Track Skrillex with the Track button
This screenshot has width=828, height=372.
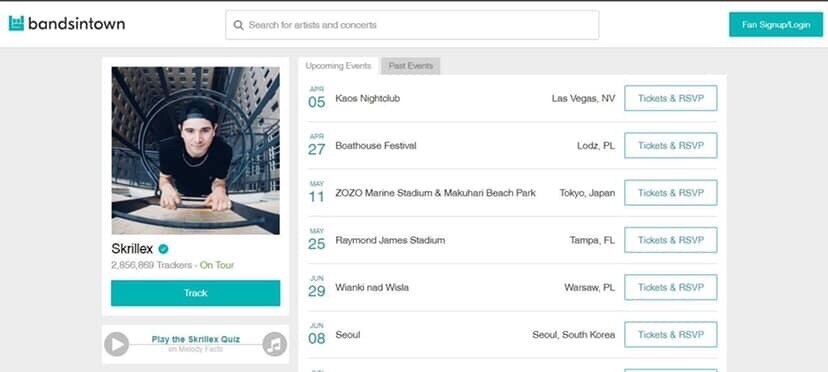[195, 293]
